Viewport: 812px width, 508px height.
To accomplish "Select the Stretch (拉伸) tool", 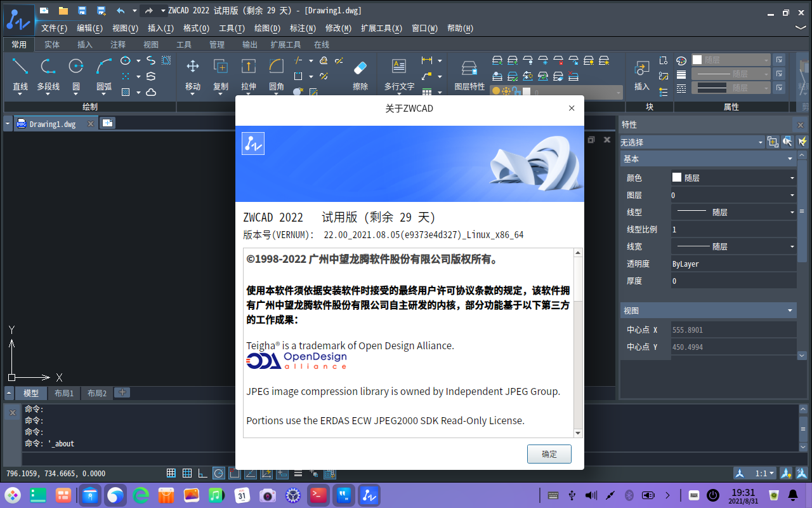I will pos(249,75).
